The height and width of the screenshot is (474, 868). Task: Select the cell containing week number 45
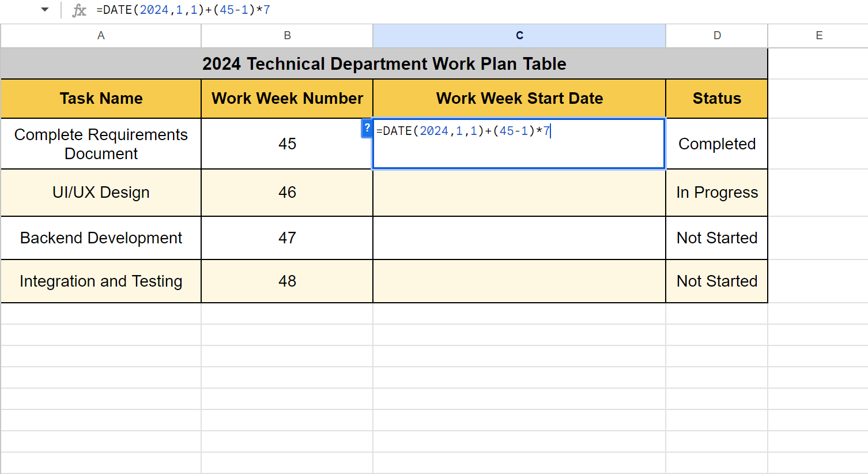pyautogui.click(x=287, y=144)
